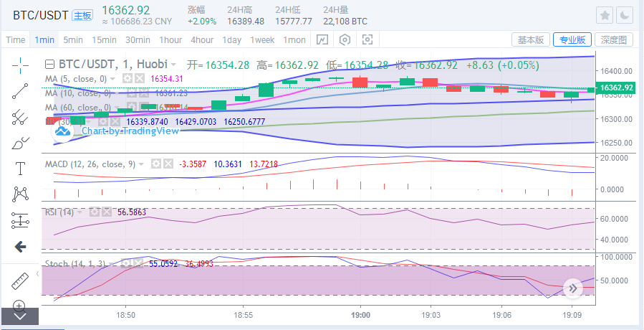
Task: Remove the MACD indicator
Action: click(168, 164)
